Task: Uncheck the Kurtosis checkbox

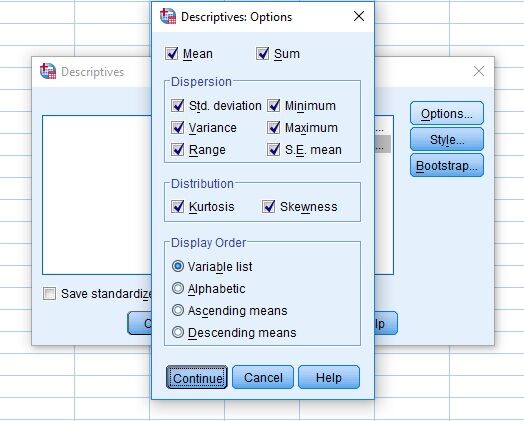Action: pyautogui.click(x=177, y=206)
